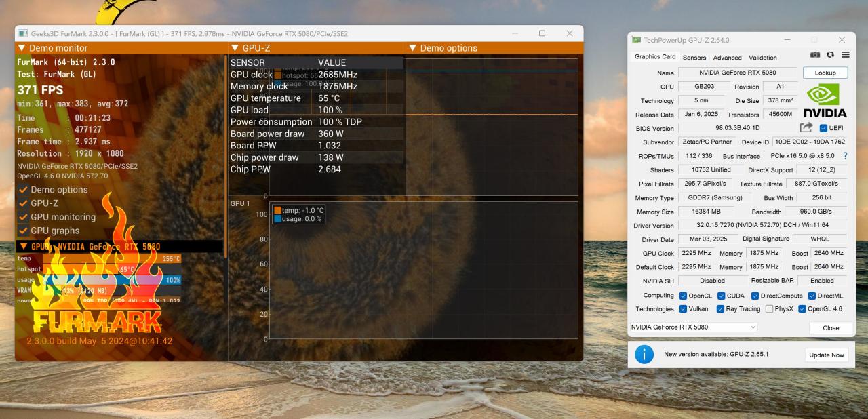
Task: Click the Driver Version field
Action: click(763, 225)
